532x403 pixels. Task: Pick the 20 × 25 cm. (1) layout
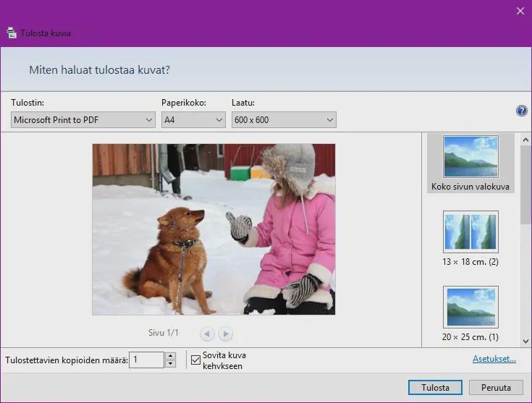coord(470,313)
